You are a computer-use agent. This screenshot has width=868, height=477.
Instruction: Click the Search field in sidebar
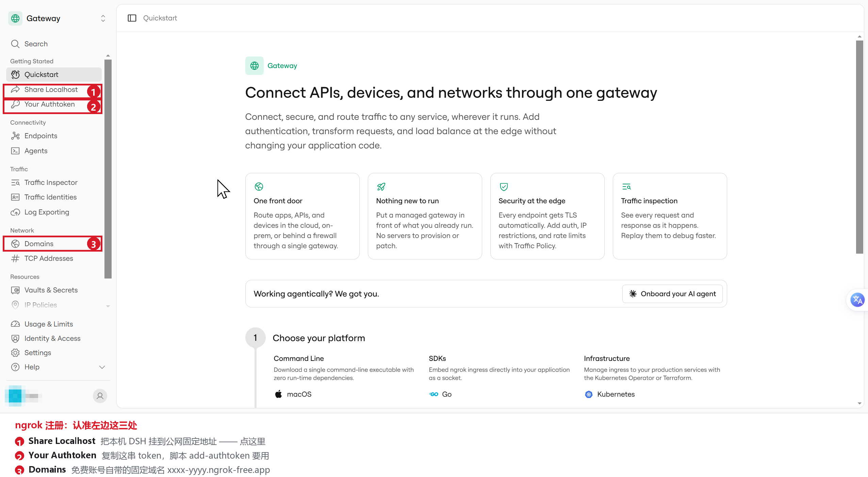(54, 44)
